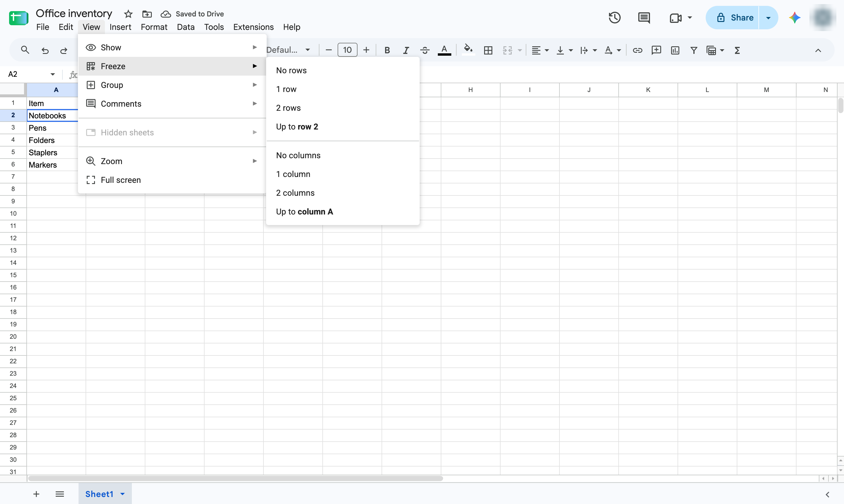Click the borders icon
844x504 pixels.
tap(488, 50)
